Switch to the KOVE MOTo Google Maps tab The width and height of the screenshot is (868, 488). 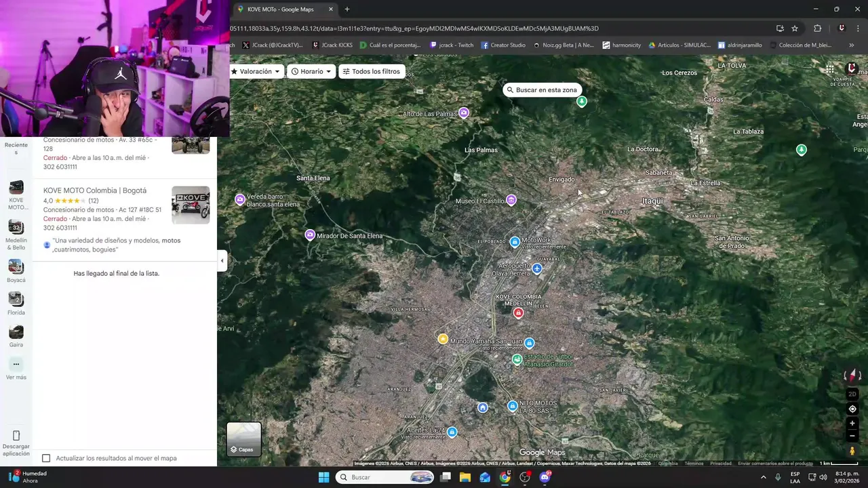pyautogui.click(x=285, y=9)
